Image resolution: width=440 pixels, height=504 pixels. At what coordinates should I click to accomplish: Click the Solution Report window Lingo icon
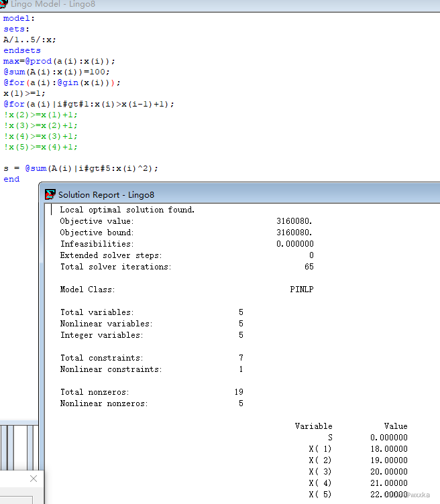click(x=50, y=194)
